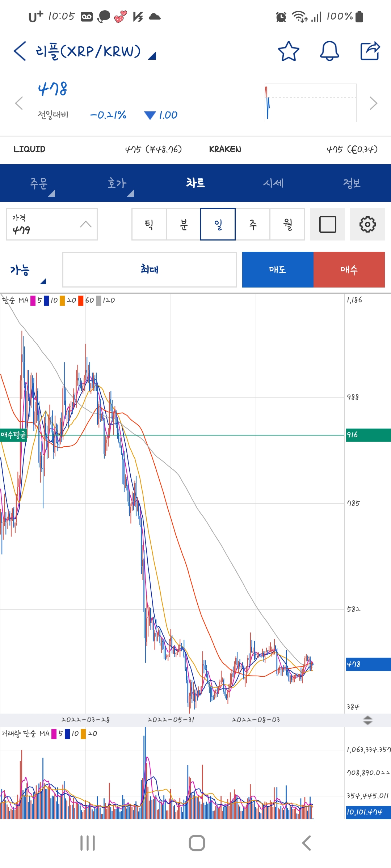Open the mini price chart thumbnail
Viewport: 391px width, 868px height.
click(311, 103)
